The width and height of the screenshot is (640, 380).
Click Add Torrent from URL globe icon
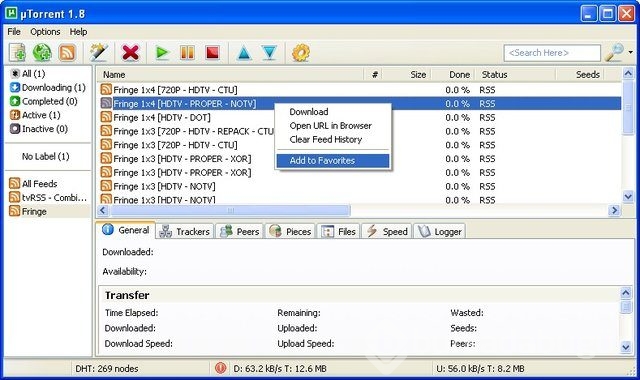click(42, 53)
